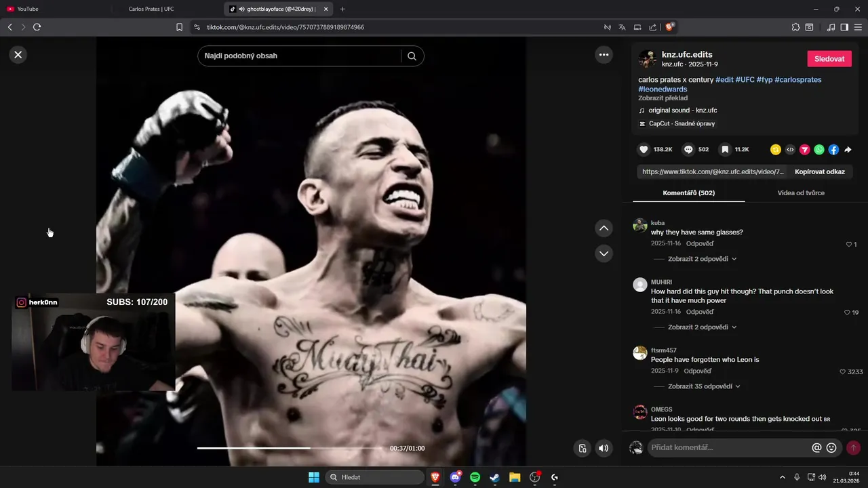
Task: Click the Najdi podobný obsah search field
Action: pos(299,56)
